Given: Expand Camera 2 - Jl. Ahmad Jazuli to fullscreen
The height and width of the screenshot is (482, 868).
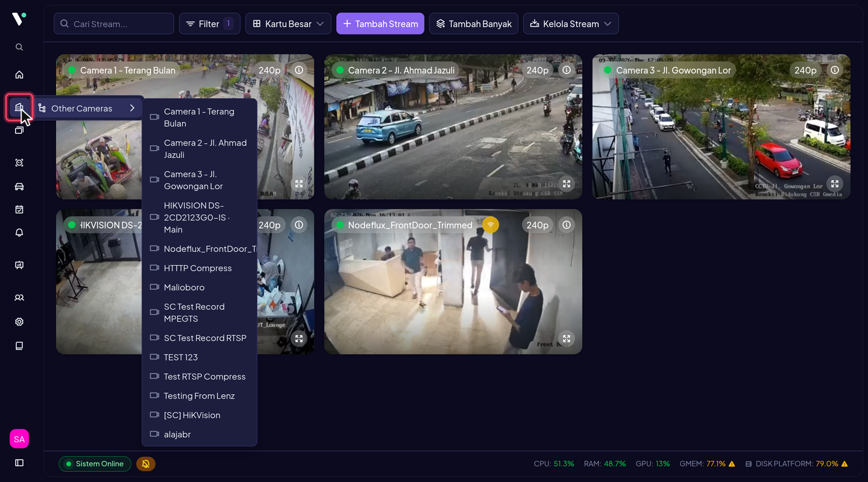Looking at the screenshot, I should [567, 184].
